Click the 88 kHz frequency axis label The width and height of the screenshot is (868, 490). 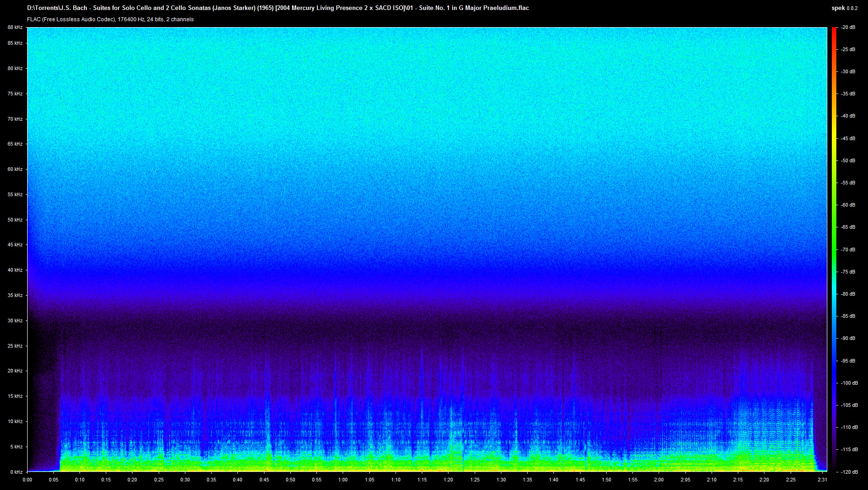pyautogui.click(x=15, y=28)
